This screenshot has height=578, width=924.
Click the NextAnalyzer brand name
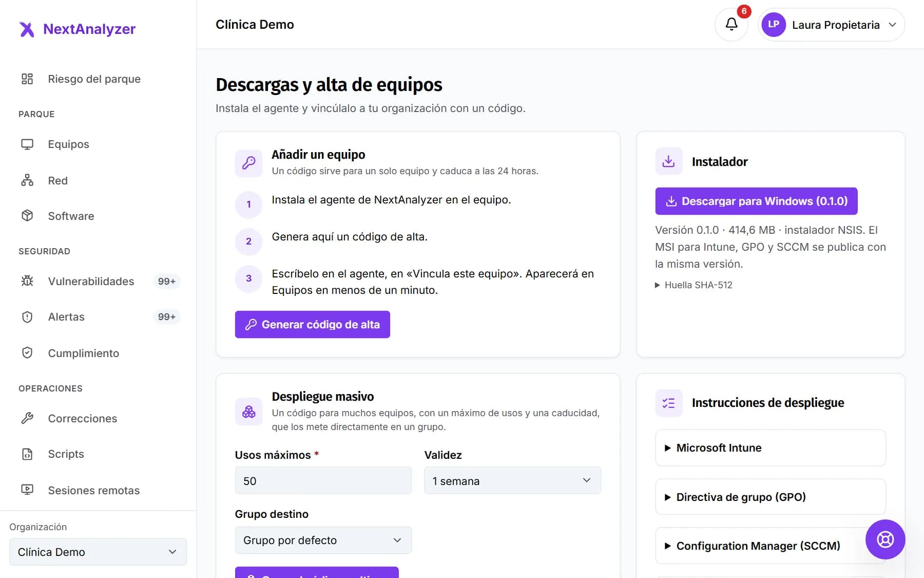tap(89, 29)
